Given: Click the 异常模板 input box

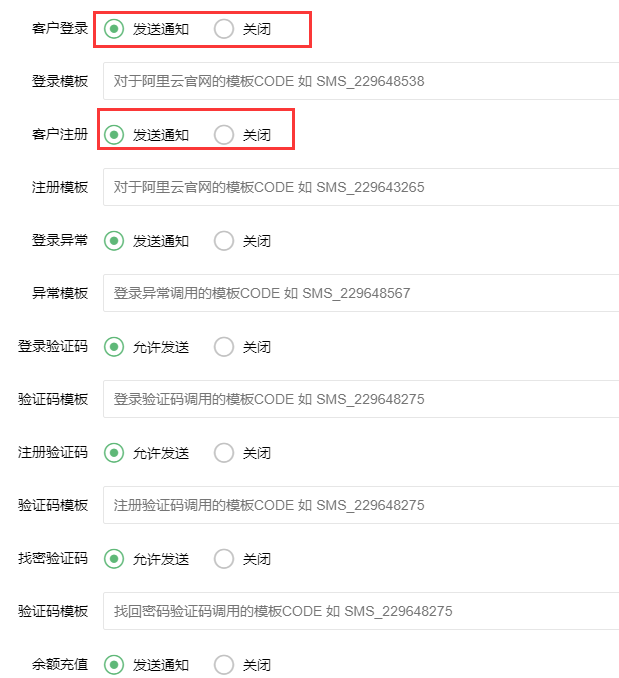Looking at the screenshot, I should pos(360,293).
